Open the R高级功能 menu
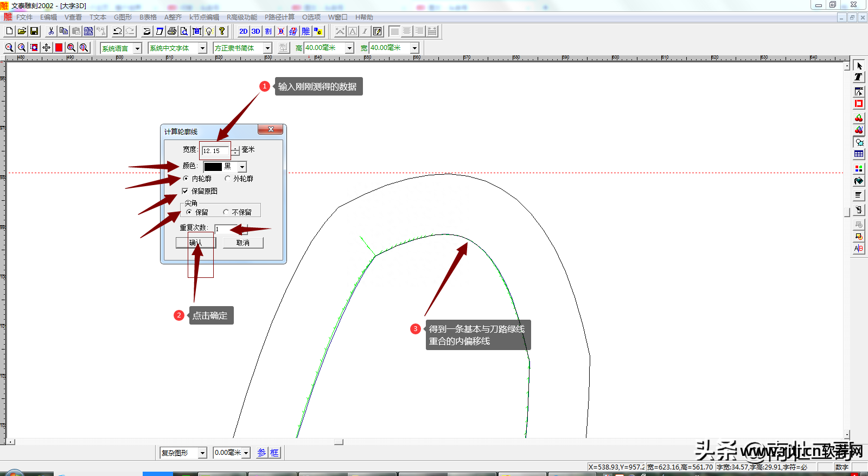Image resolution: width=868 pixels, height=476 pixels. point(242,17)
